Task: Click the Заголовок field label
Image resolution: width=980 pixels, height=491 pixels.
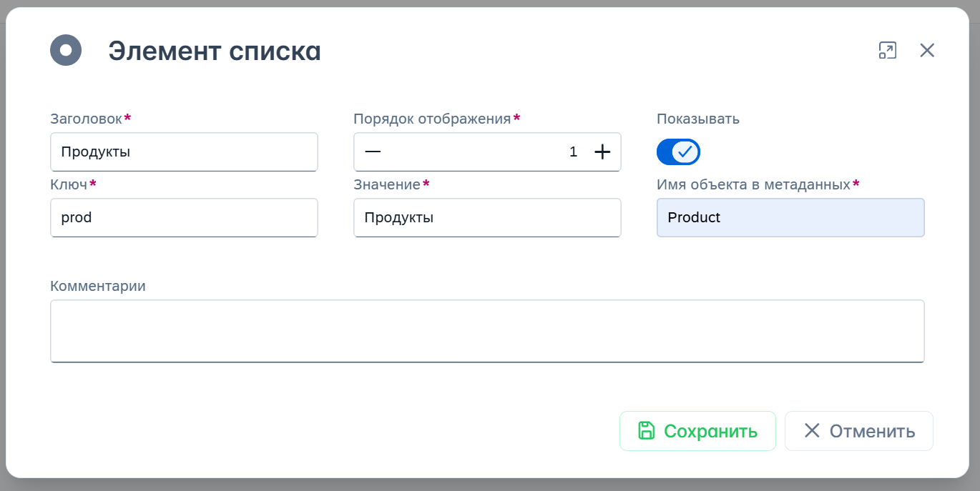Action: [86, 119]
